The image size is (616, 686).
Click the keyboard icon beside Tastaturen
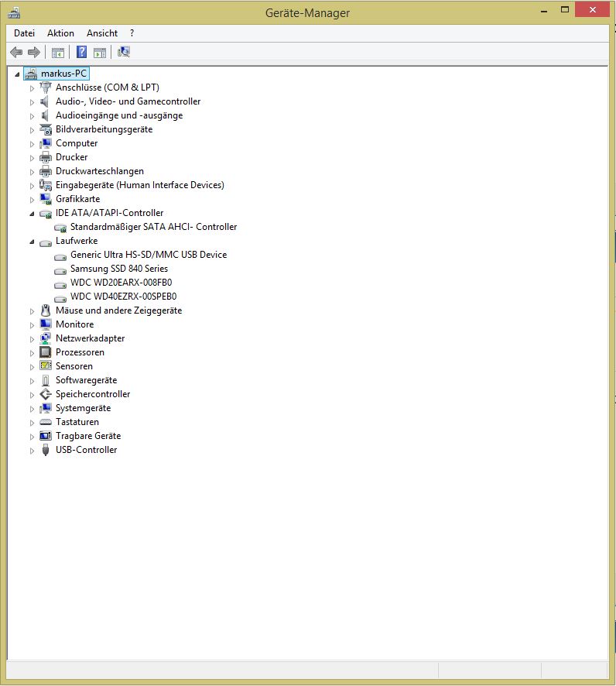[46, 422]
